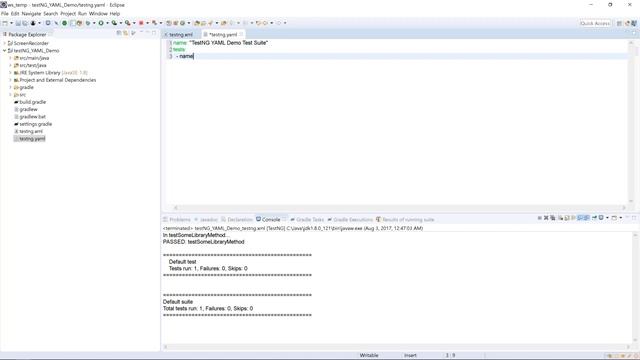Click Remove All Terminated Launches icon
This screenshot has width=640, height=360.
(553, 218)
